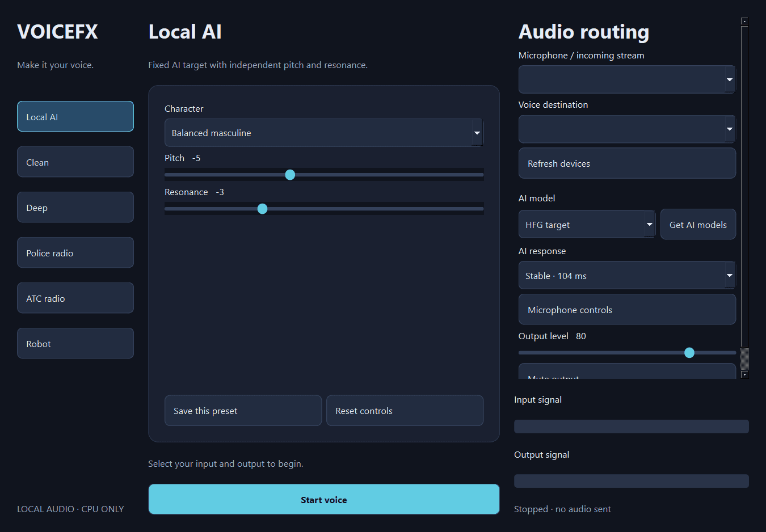Pick the Robot voice preset
Viewport: 766px width, 532px height.
tap(75, 343)
